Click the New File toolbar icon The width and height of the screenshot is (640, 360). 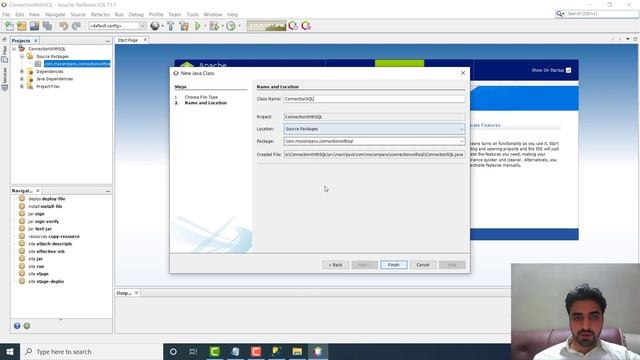tap(9, 26)
